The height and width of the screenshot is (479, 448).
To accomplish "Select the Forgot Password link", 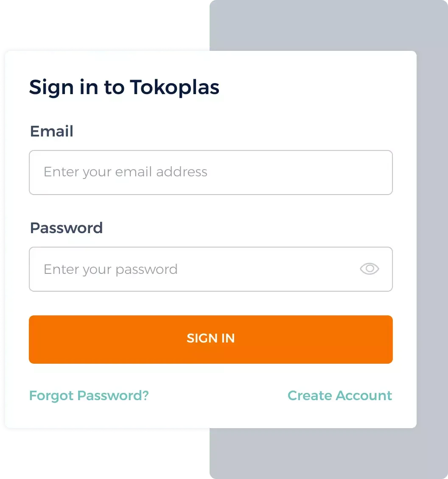I will (89, 395).
